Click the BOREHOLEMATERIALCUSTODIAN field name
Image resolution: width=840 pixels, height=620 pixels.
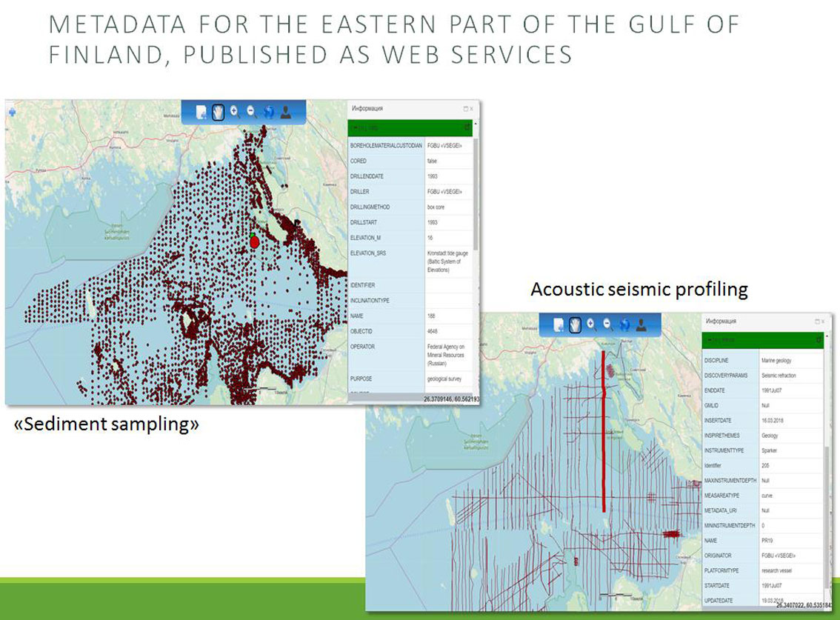coord(386,146)
